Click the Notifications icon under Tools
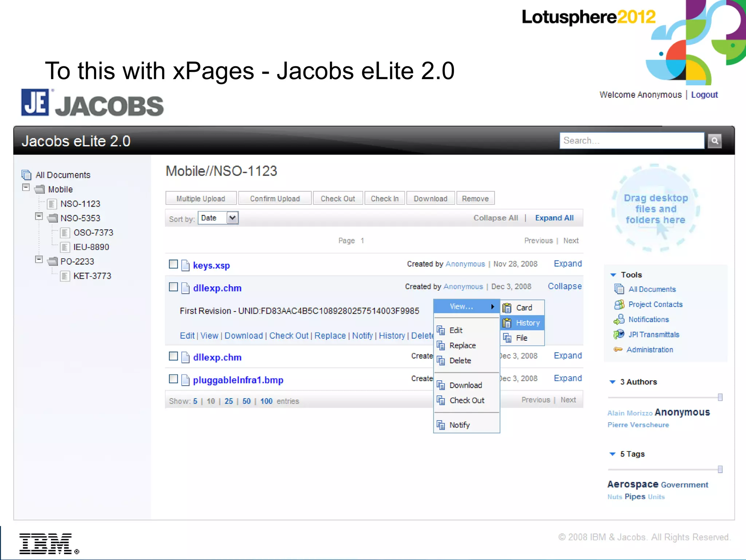Image resolution: width=746 pixels, height=560 pixels. tap(619, 320)
